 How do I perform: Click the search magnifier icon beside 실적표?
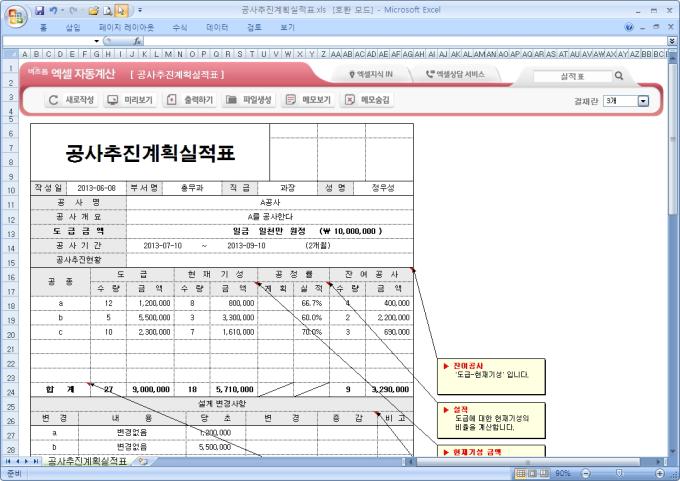(x=619, y=75)
